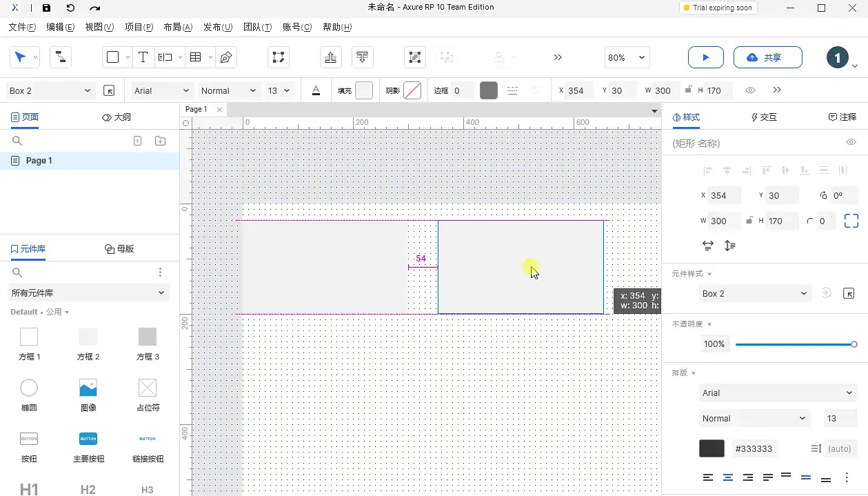
Task: Select the connector tool in toolbar
Action: 61,58
